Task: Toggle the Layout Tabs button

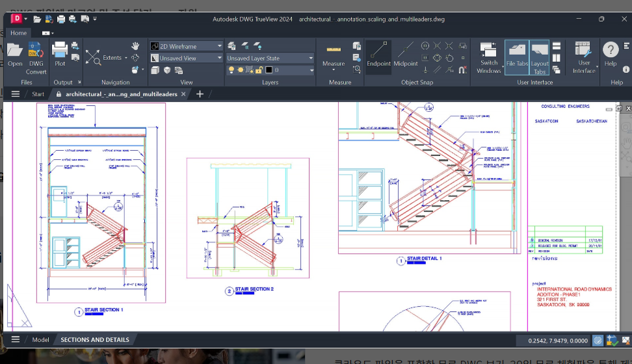Action: [x=539, y=58]
